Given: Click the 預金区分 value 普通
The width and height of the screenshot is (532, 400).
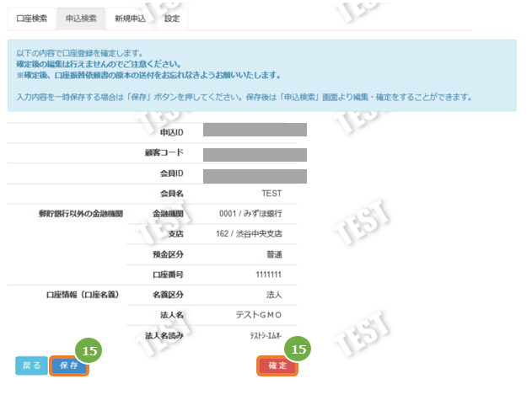Looking at the screenshot, I should point(274,254).
